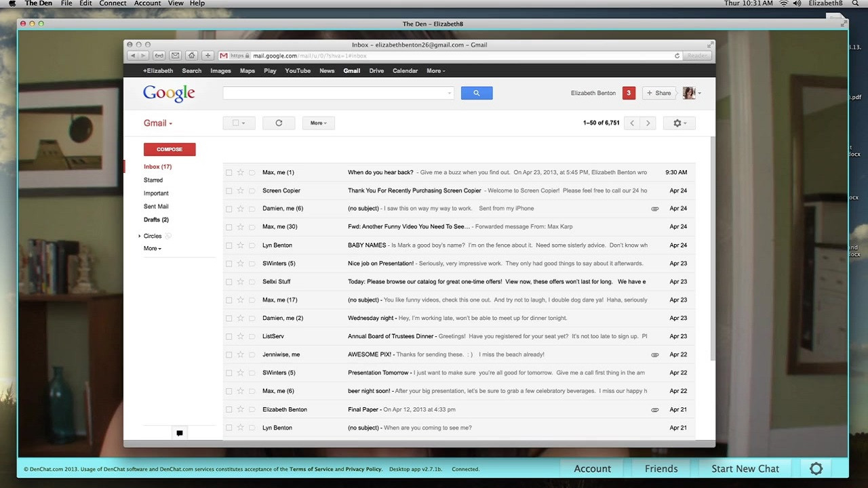868x488 pixels.
Task: Go to next page of emails
Action: pos(648,123)
